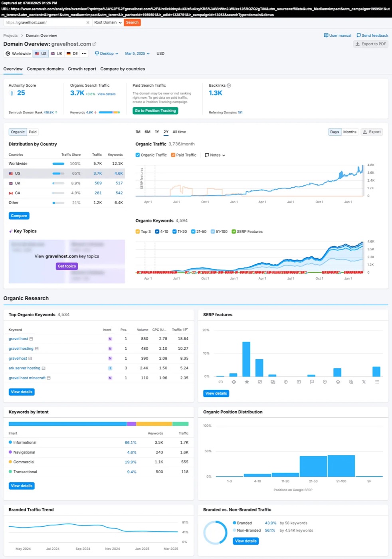This screenshot has width=392, height=559.
Task: Click the speech-bubble icon in SERP features
Action: point(312,382)
